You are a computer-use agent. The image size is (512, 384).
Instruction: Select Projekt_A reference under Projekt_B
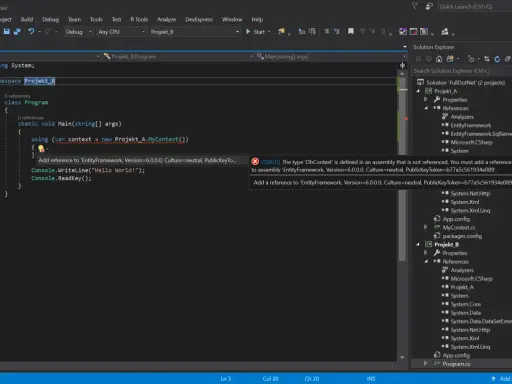pos(462,287)
